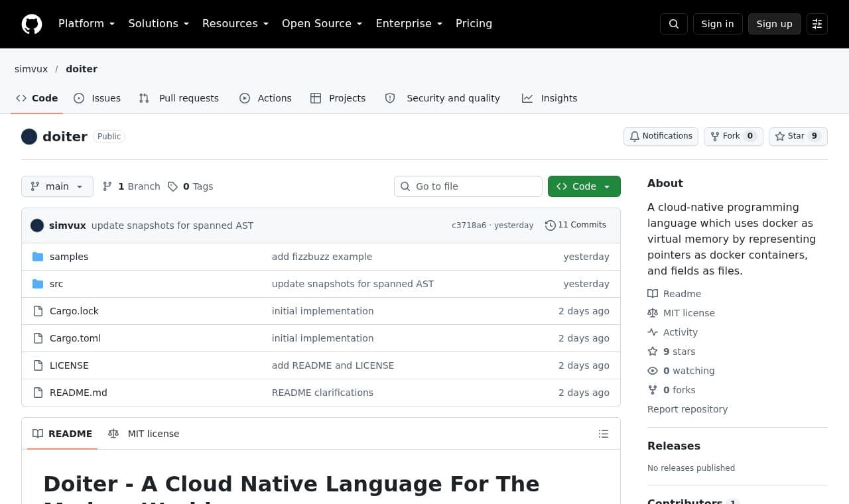Click the simvux avatar next to doiter title
849x504 pixels.
[29, 137]
